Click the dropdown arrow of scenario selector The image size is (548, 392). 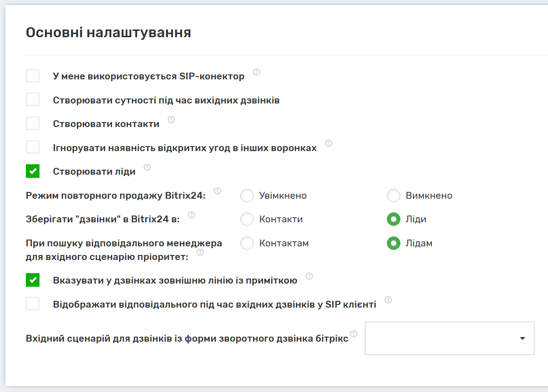522,338
